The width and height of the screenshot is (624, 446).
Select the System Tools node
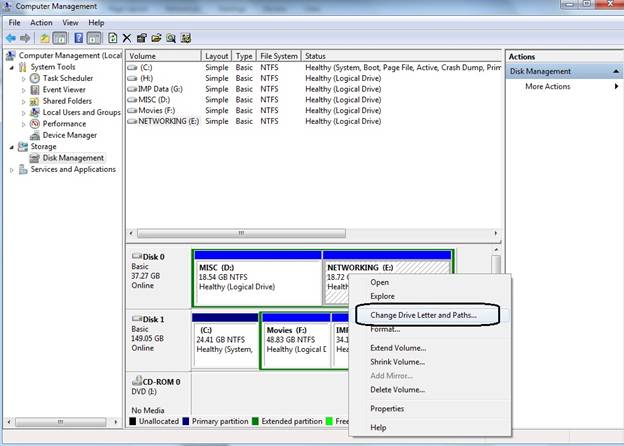(x=53, y=67)
